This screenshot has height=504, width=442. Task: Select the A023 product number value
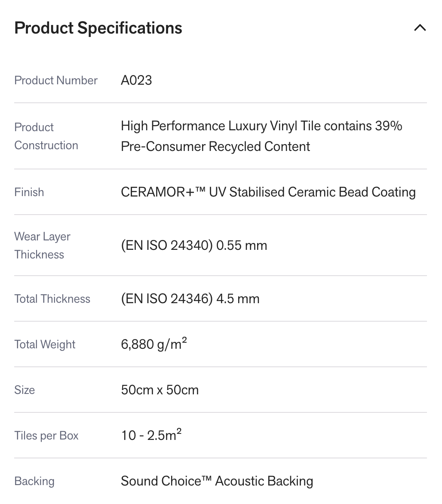136,80
